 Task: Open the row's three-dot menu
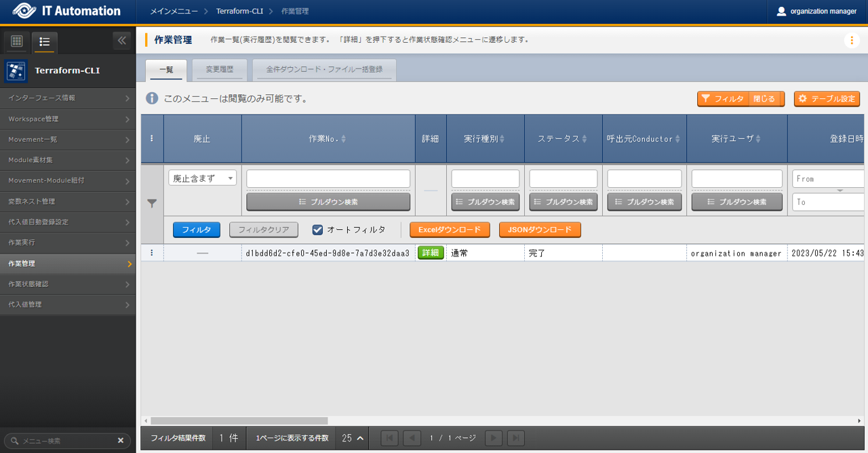[152, 253]
